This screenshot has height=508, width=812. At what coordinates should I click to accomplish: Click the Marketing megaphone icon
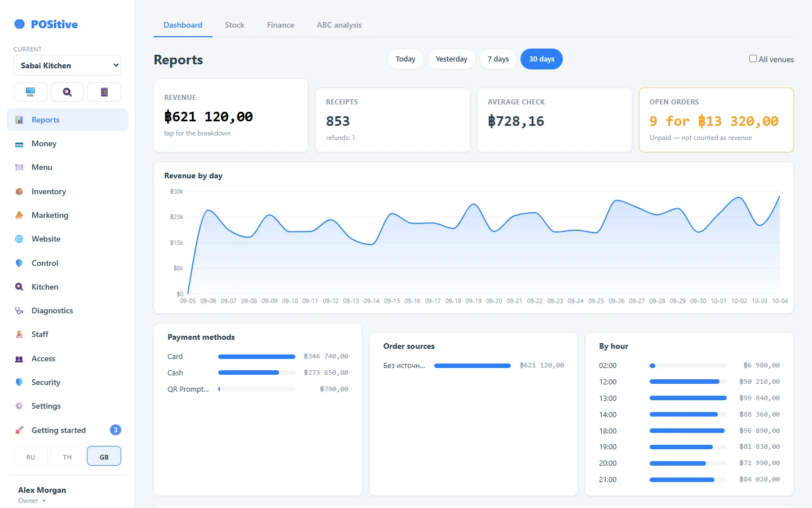[19, 215]
